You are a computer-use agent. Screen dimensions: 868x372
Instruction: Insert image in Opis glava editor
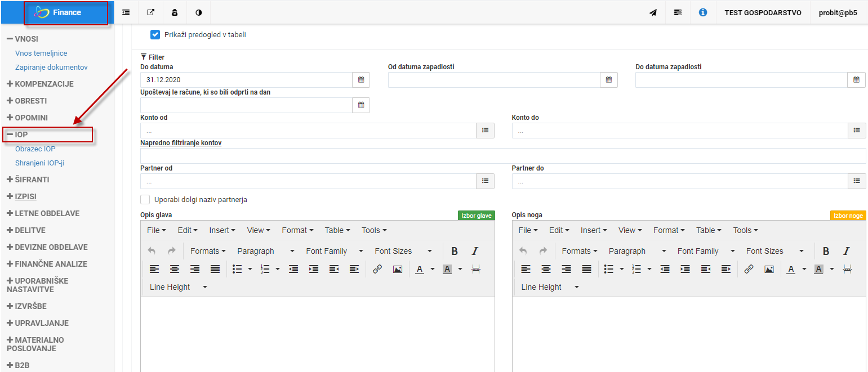pos(398,269)
